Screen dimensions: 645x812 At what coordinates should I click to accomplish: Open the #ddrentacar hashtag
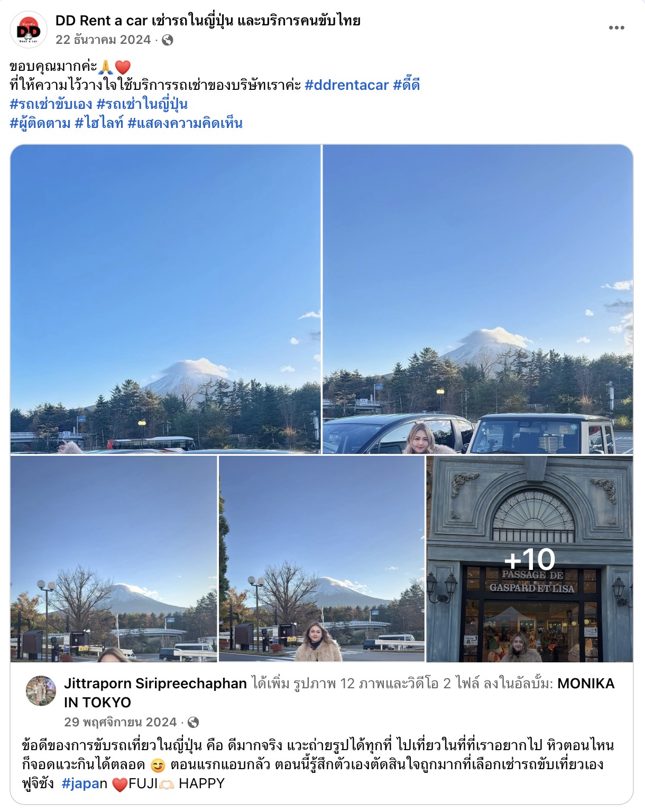pos(347,85)
